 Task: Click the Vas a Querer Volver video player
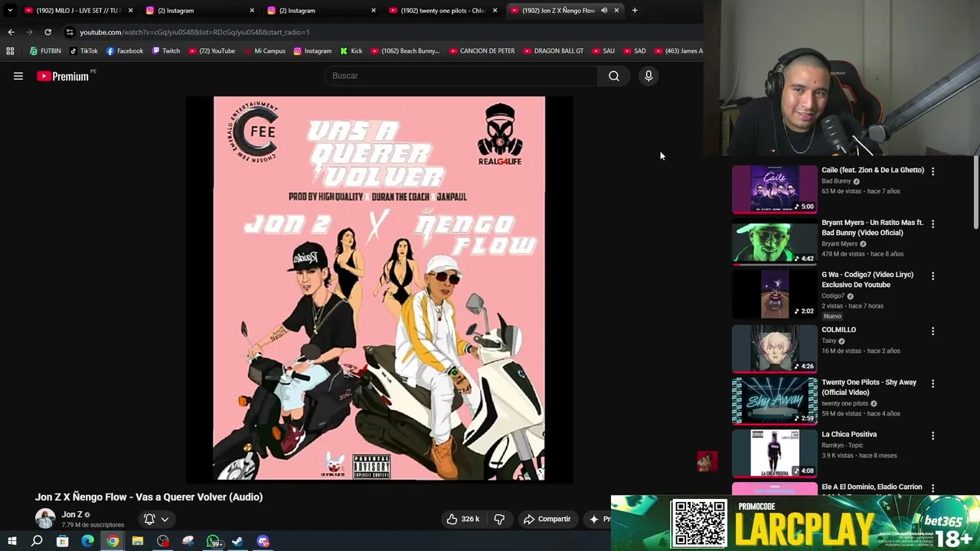click(x=379, y=289)
